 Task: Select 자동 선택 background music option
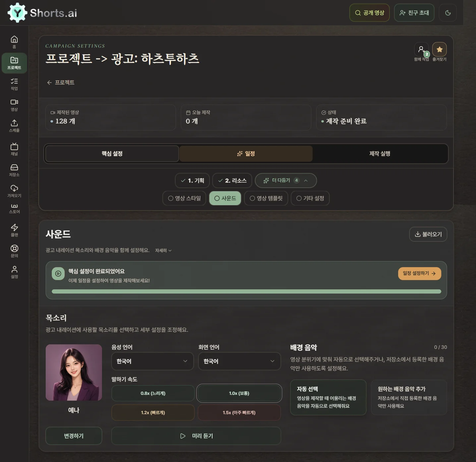pos(328,397)
